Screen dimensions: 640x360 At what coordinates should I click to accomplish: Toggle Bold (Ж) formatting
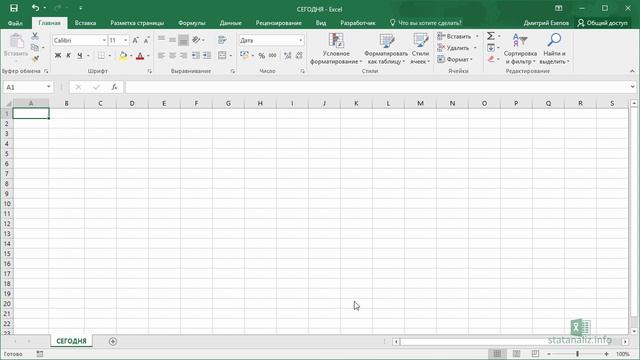pos(58,56)
